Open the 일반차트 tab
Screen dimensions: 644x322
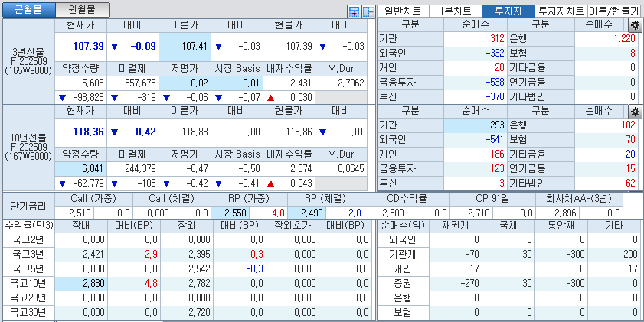[x=403, y=11]
